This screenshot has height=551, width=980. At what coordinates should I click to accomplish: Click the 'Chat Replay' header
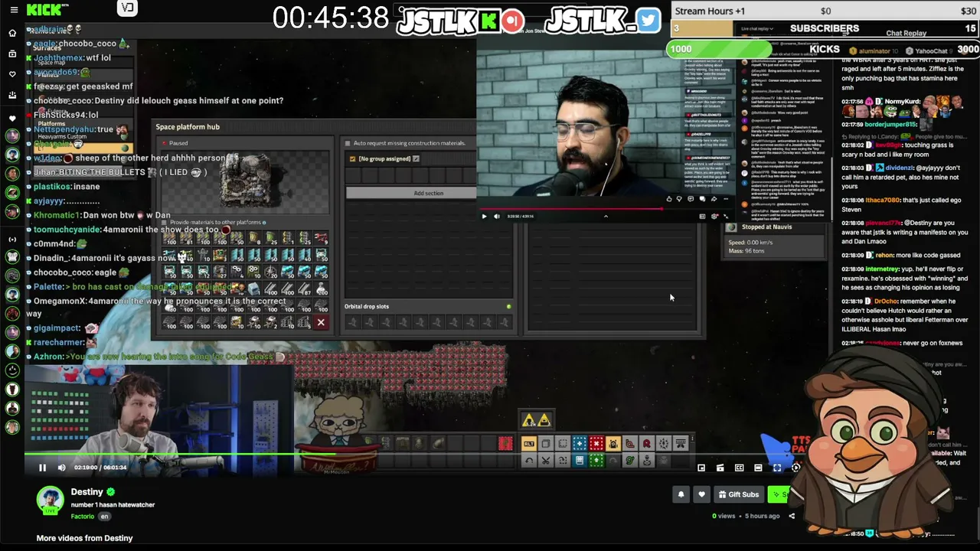[x=906, y=34]
